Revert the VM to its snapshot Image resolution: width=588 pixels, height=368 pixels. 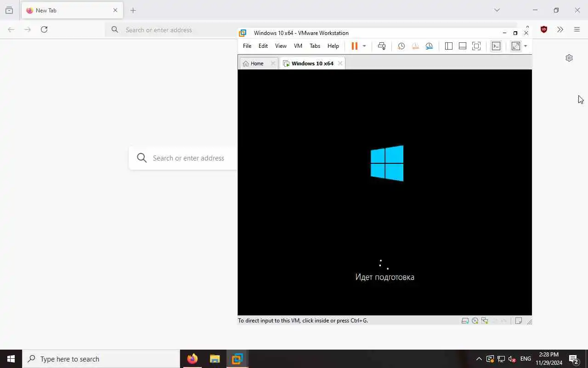pos(415,46)
